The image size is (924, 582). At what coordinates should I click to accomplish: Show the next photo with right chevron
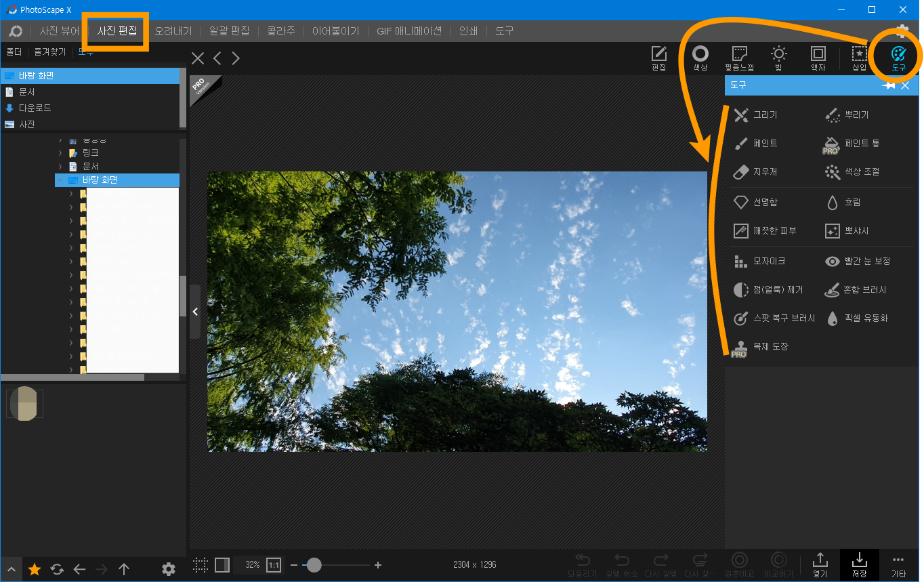(236, 58)
